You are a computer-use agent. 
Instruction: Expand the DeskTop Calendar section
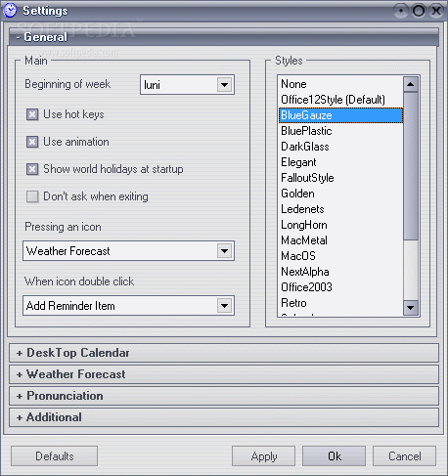click(x=224, y=353)
